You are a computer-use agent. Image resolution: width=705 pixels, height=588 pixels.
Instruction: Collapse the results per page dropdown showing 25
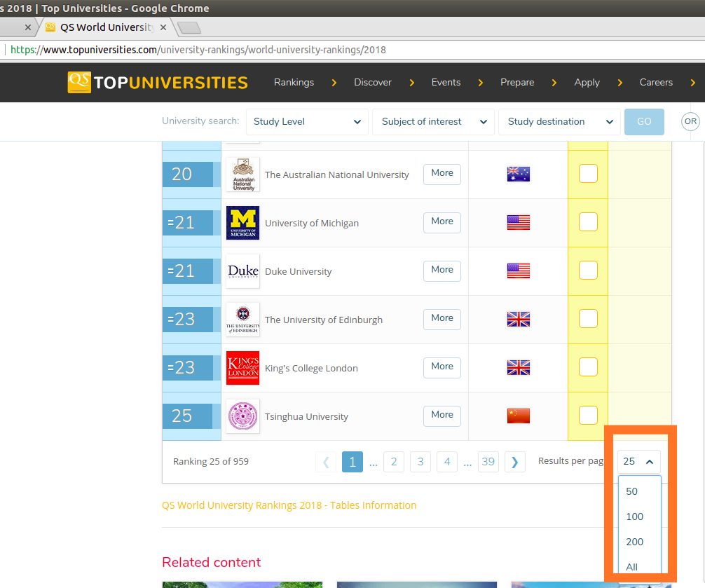point(639,461)
